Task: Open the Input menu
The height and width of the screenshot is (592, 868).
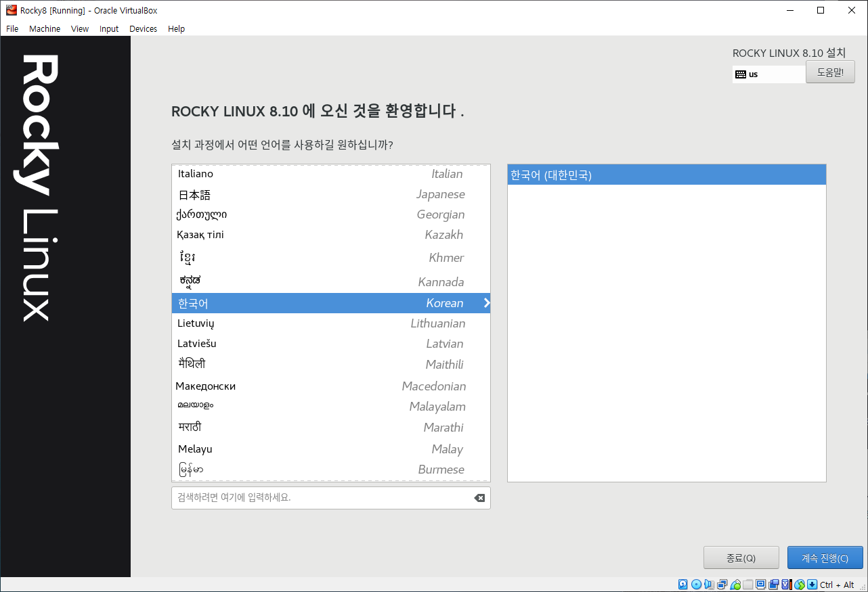Action: click(x=109, y=29)
